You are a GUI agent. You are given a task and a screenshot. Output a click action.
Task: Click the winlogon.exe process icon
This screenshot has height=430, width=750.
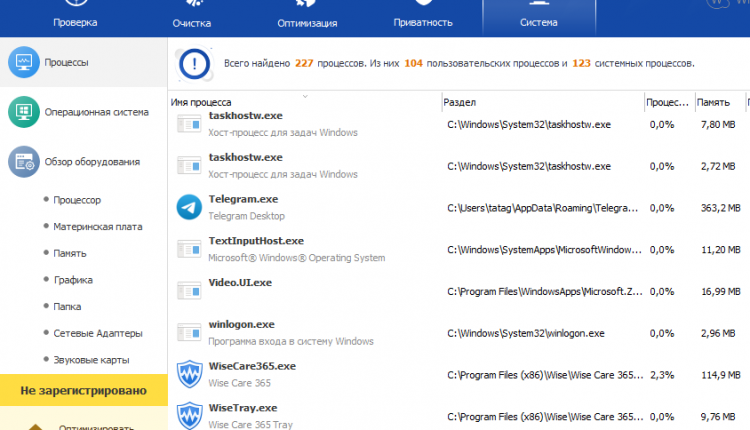pos(189,332)
